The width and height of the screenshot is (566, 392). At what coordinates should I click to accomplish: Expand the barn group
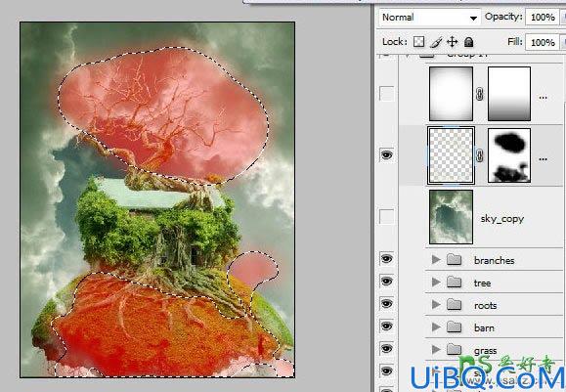[436, 327]
